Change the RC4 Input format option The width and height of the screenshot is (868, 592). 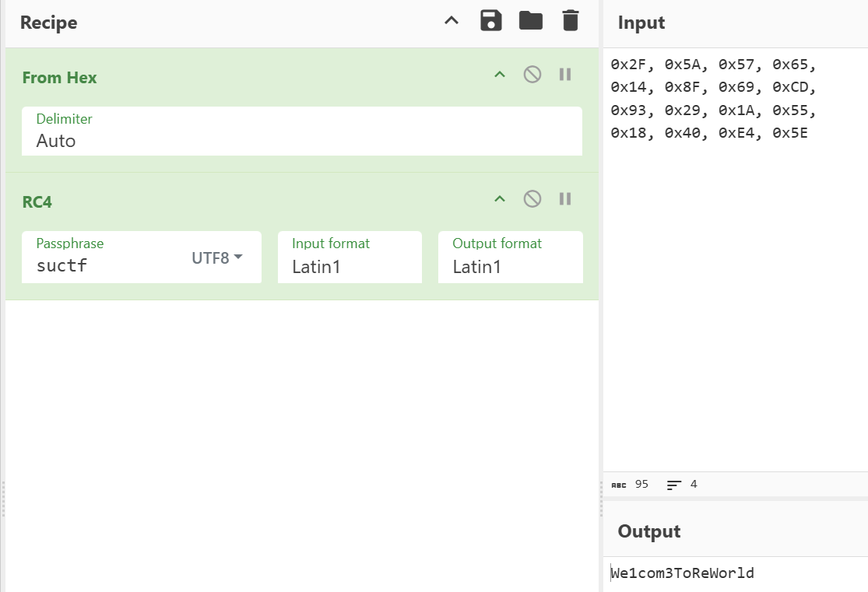tap(350, 267)
